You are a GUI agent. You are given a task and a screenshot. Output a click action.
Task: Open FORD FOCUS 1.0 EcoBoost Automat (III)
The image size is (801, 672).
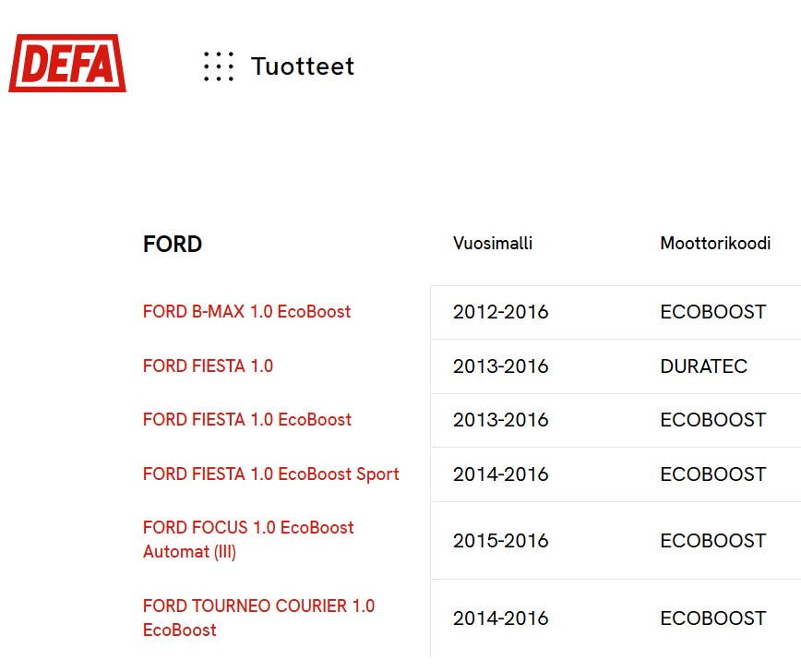[248, 540]
